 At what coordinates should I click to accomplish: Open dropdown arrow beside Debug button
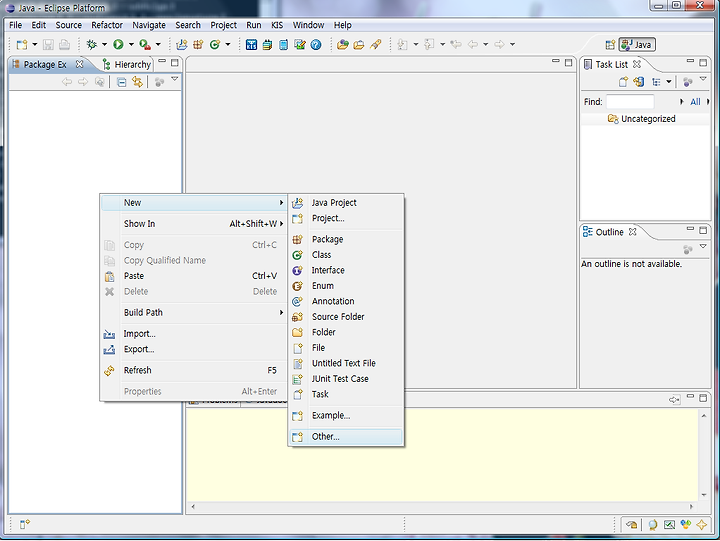(x=104, y=45)
